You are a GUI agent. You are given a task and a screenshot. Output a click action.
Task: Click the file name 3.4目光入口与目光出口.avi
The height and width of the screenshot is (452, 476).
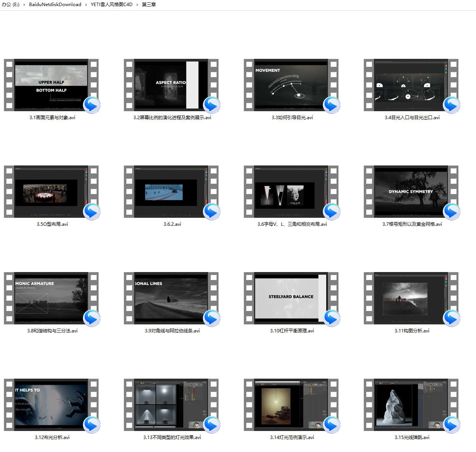click(x=412, y=118)
